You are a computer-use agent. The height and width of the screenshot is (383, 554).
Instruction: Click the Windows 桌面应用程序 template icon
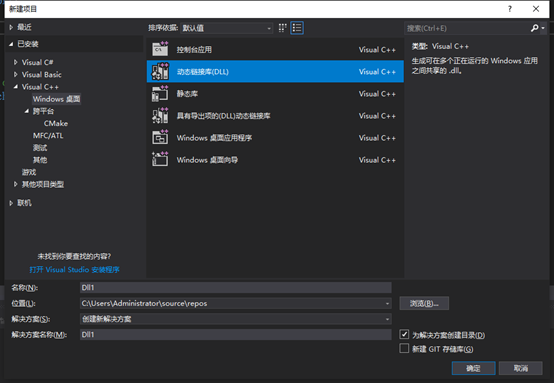[x=160, y=137]
